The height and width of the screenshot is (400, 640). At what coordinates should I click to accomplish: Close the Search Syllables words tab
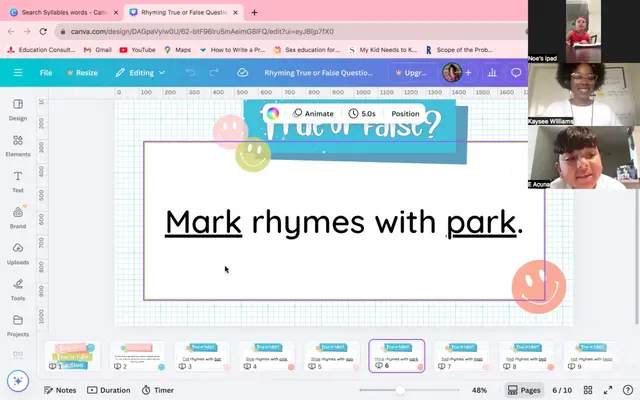point(116,13)
